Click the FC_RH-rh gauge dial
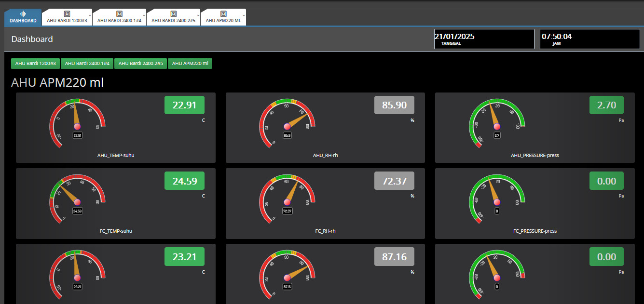The height and width of the screenshot is (304, 644). tap(288, 198)
